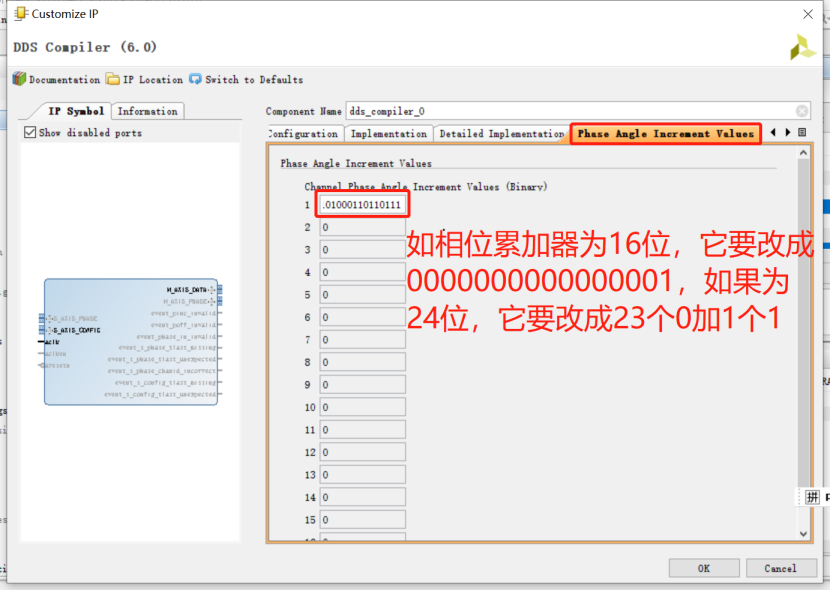Image resolution: width=830 pixels, height=590 pixels.
Task: Click the S_AXIS_CONFIG port expander on IP symbol
Action: [50, 330]
